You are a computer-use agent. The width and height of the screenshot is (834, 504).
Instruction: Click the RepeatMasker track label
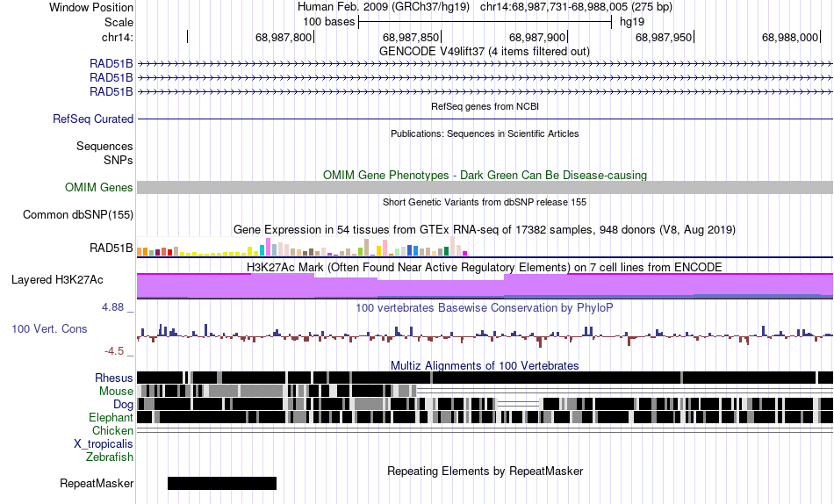tap(97, 483)
